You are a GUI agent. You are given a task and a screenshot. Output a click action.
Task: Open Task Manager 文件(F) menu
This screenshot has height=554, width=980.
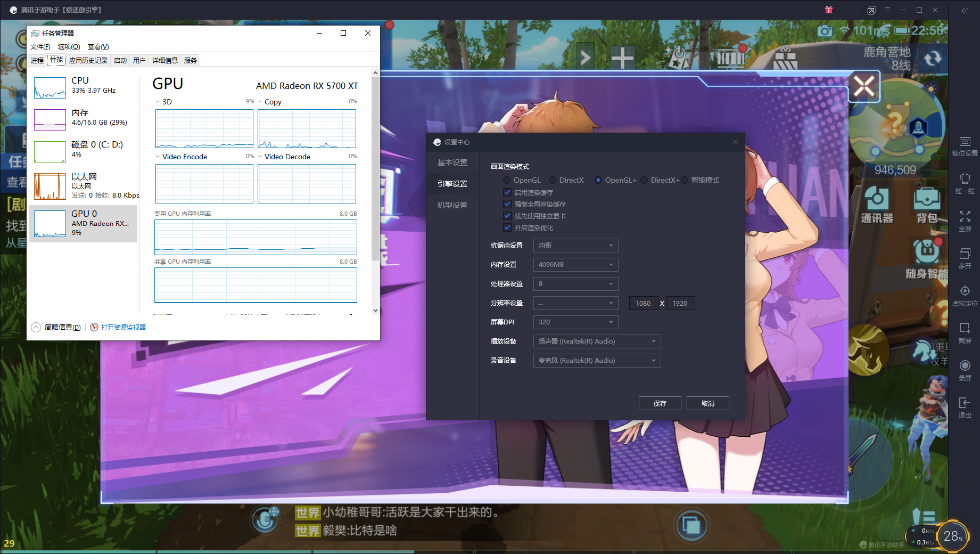click(x=40, y=47)
